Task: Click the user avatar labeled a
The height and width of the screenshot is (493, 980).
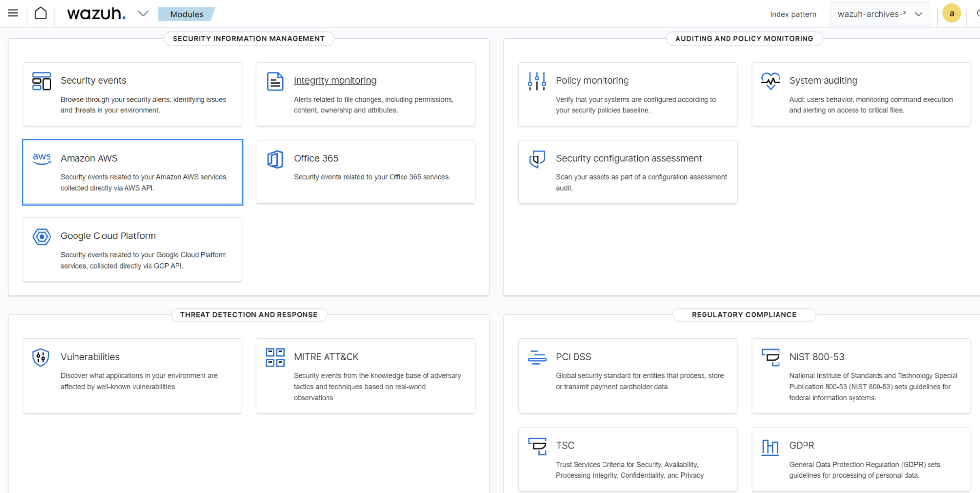Action: pos(951,14)
